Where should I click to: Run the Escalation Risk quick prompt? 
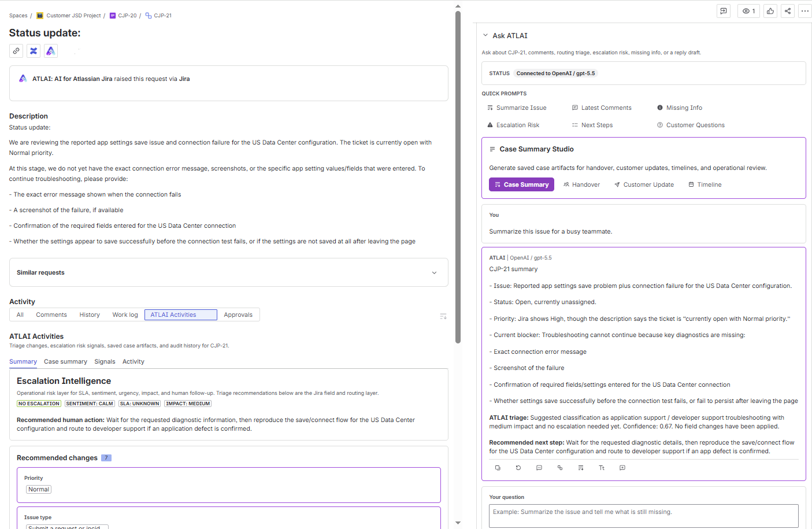point(513,125)
